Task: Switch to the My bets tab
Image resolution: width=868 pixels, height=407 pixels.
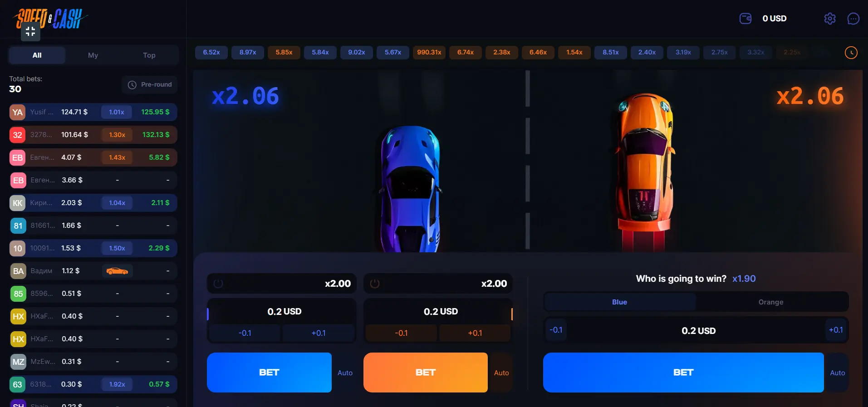Action: [x=93, y=55]
